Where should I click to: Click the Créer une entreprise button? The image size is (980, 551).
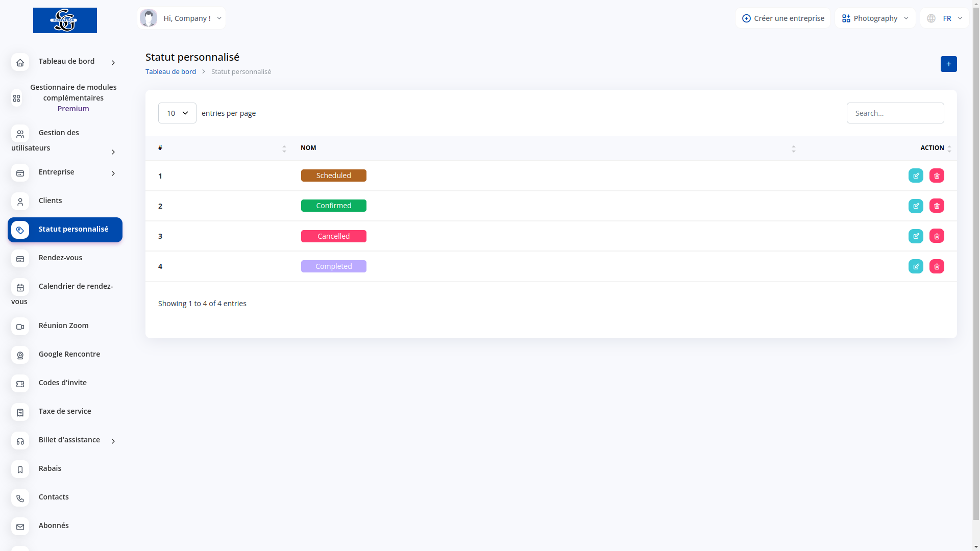(782, 18)
